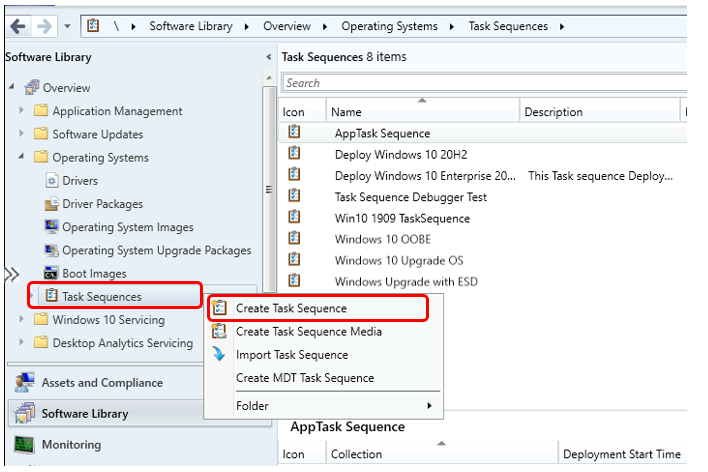This screenshot has height=472, width=708.
Task: Expand the arrow after Task Sequences breadcrumb
Action: pos(562,27)
